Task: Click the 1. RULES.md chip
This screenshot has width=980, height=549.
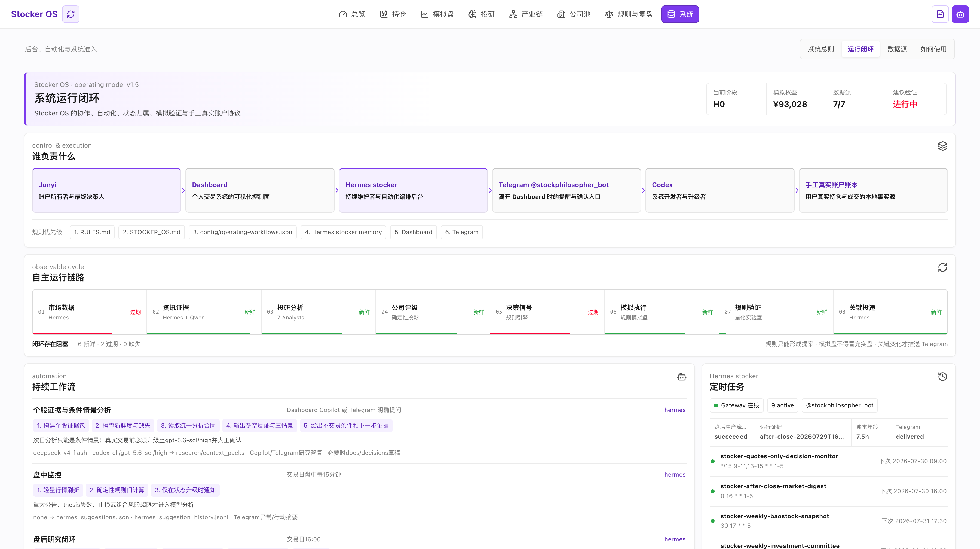Action: pos(92,232)
